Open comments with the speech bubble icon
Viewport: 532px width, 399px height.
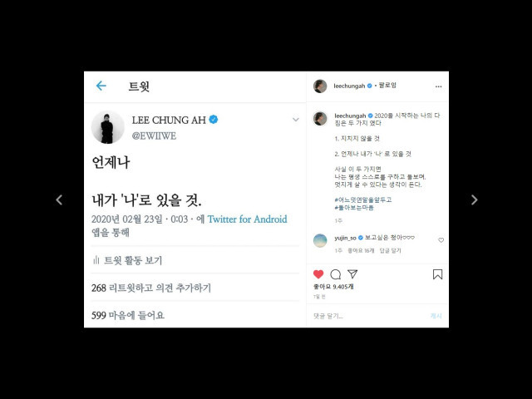tap(336, 274)
